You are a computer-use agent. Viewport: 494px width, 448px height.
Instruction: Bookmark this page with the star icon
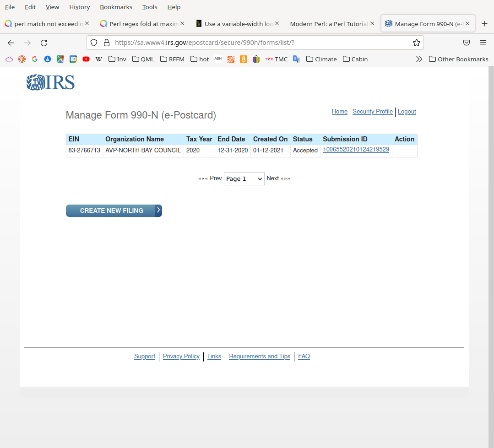tap(416, 43)
